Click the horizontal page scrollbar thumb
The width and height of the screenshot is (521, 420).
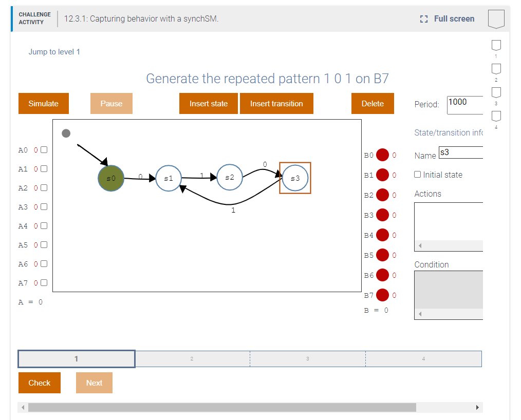(x=222, y=407)
